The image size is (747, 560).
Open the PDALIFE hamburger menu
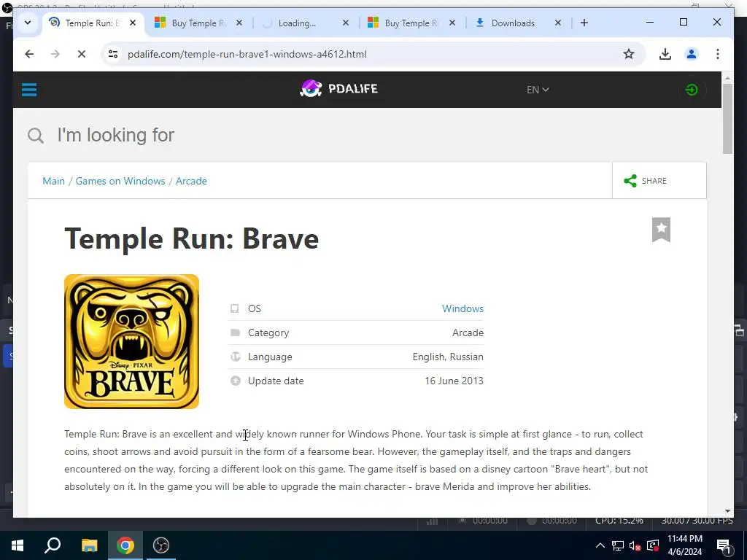coord(29,90)
